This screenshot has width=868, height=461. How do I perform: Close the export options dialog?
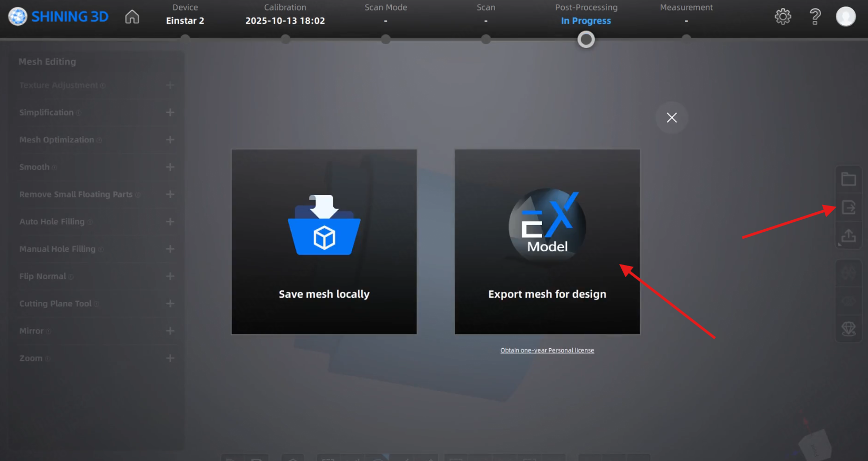[x=671, y=117]
